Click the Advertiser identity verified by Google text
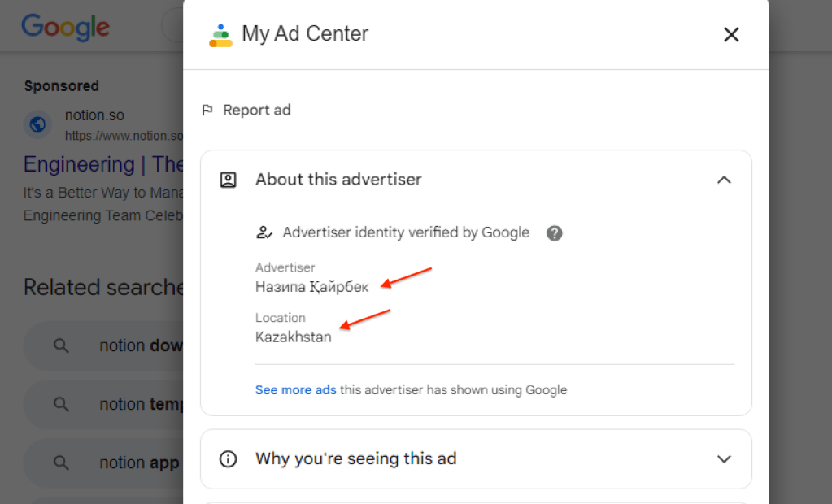Screen dimensions: 832x504 [406, 232]
